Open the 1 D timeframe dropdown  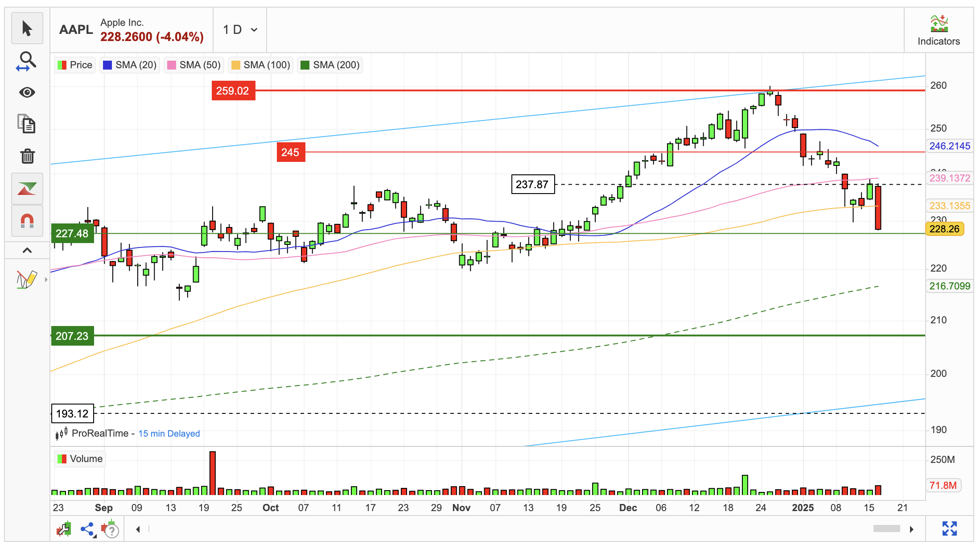pyautogui.click(x=240, y=30)
